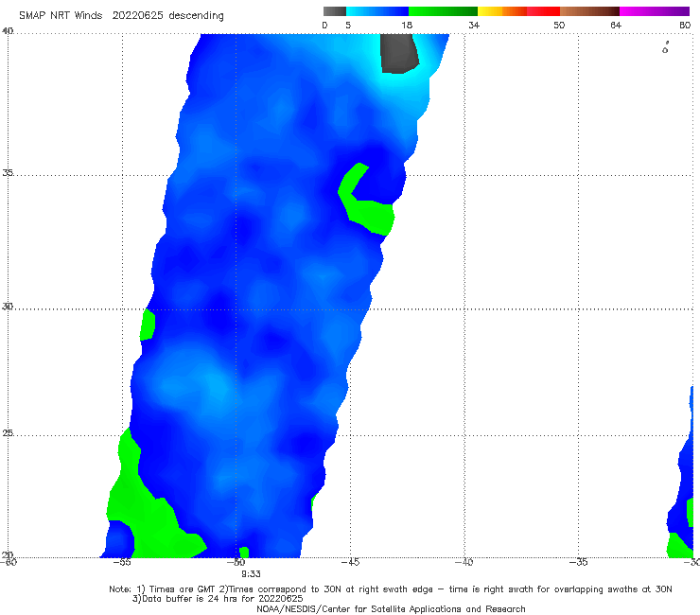Click the title 'SMAP NRT Winds 20220625 descending'
Image resolution: width=700 pixels, height=615 pixels.
pos(121,16)
